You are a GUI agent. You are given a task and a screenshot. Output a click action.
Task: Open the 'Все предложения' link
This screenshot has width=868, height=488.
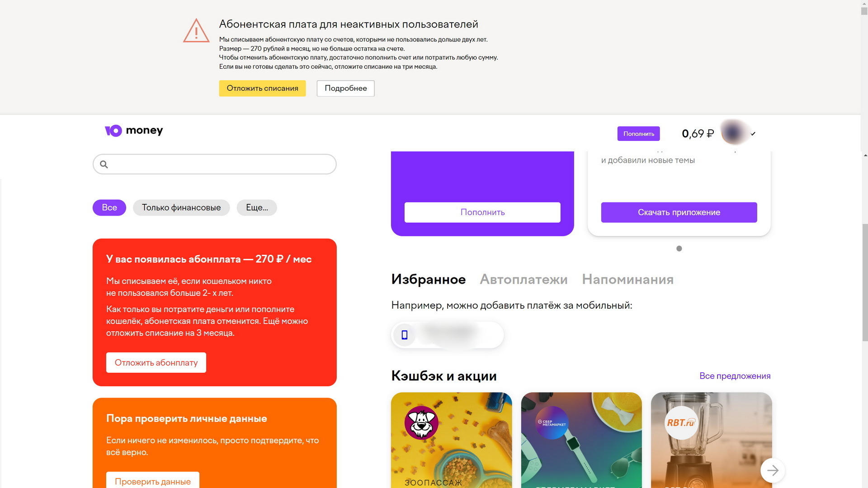pos(735,376)
